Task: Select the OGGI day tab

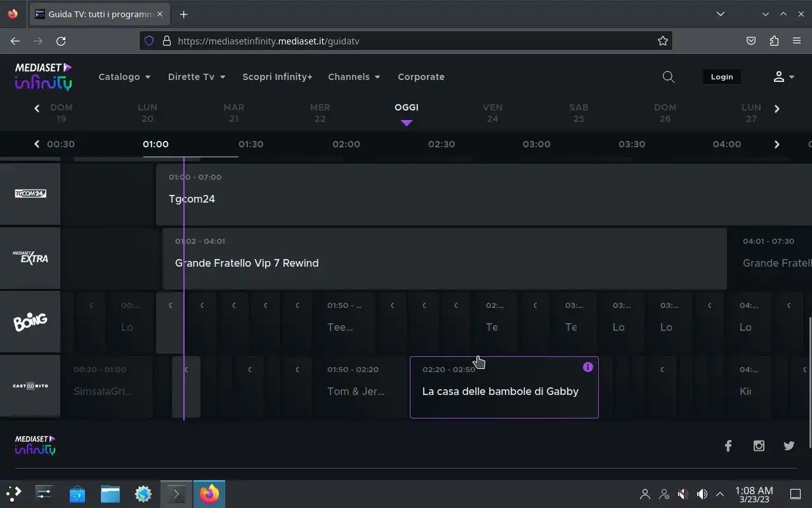Action: point(407,108)
